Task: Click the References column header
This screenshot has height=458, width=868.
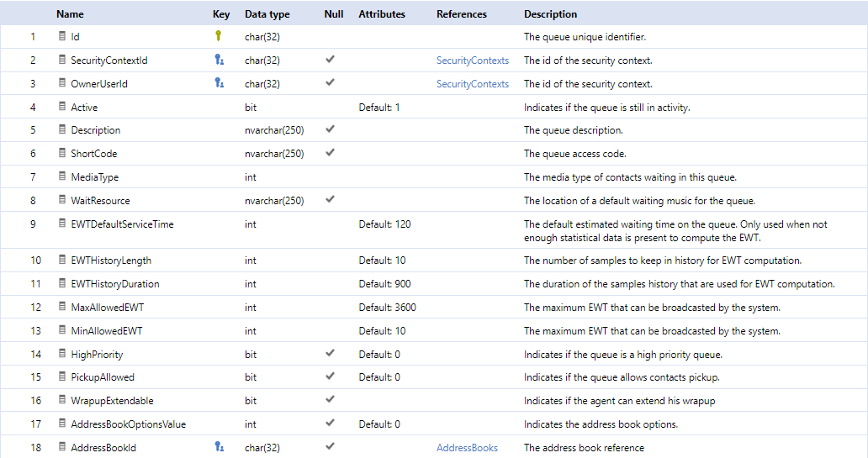Action: [x=461, y=14]
